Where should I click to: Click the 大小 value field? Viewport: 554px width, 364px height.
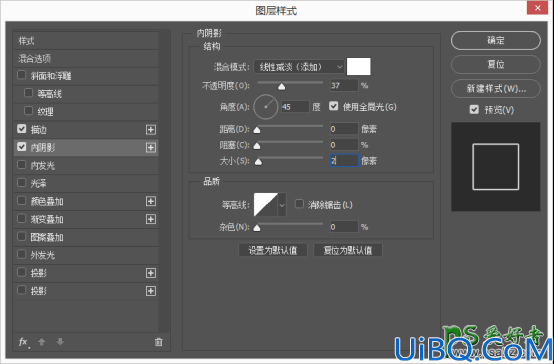[344, 161]
